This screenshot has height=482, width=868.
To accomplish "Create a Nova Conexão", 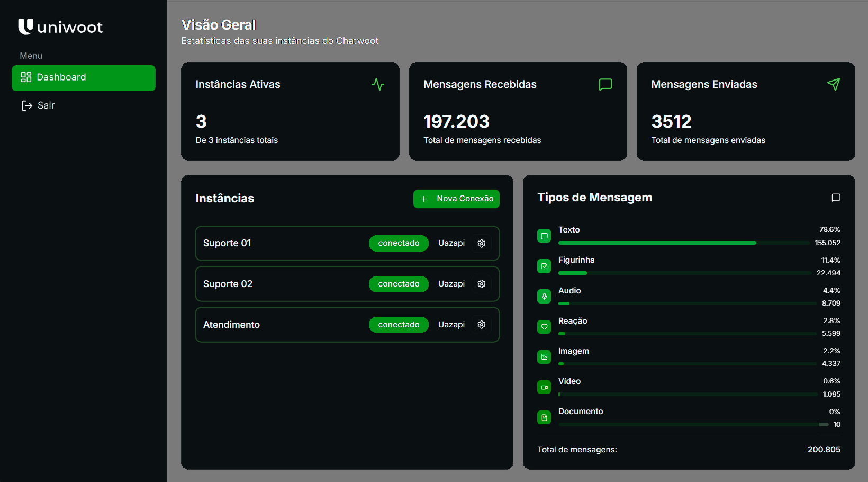I will [x=456, y=199].
